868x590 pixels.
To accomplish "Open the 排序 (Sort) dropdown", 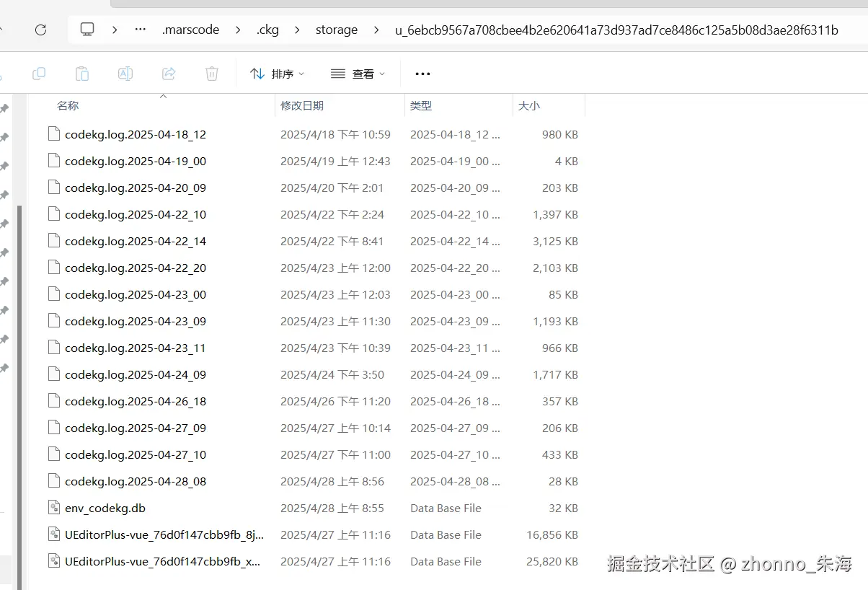I will (277, 73).
